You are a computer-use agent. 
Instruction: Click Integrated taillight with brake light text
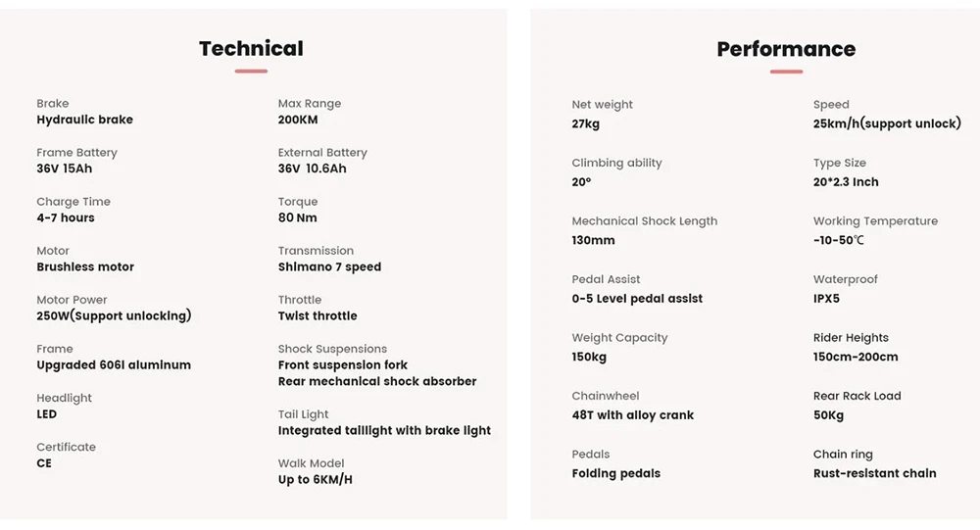(x=384, y=430)
